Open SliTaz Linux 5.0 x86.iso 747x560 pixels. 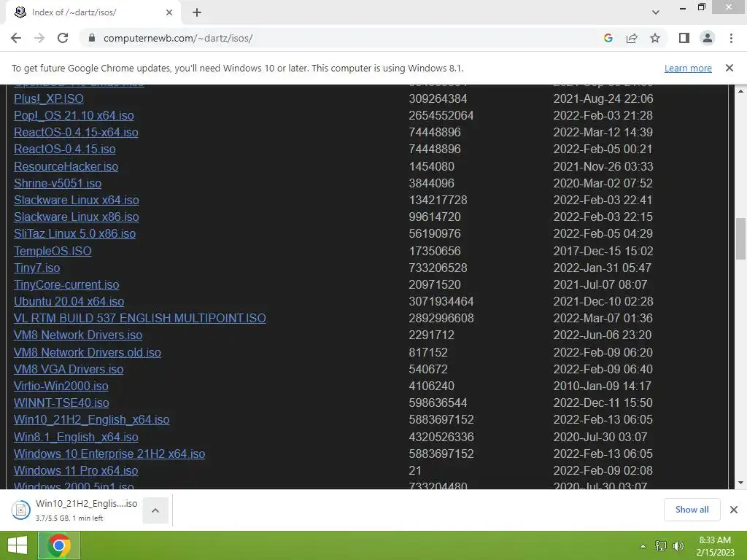[75, 233]
